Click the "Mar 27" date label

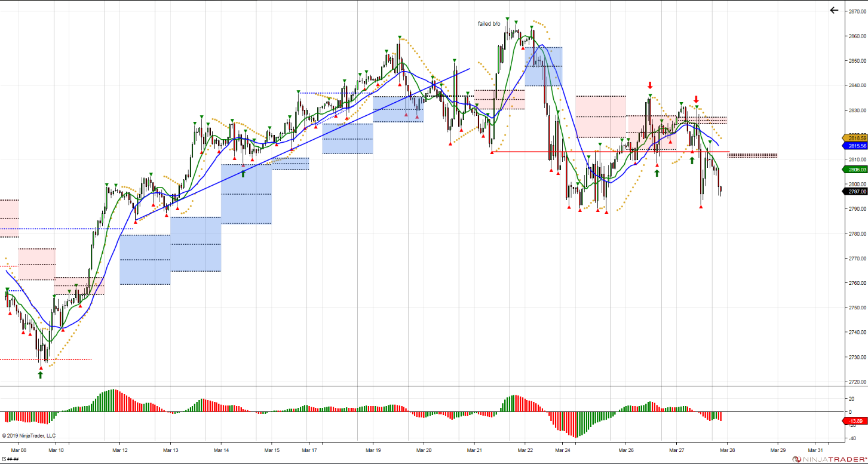(x=677, y=450)
